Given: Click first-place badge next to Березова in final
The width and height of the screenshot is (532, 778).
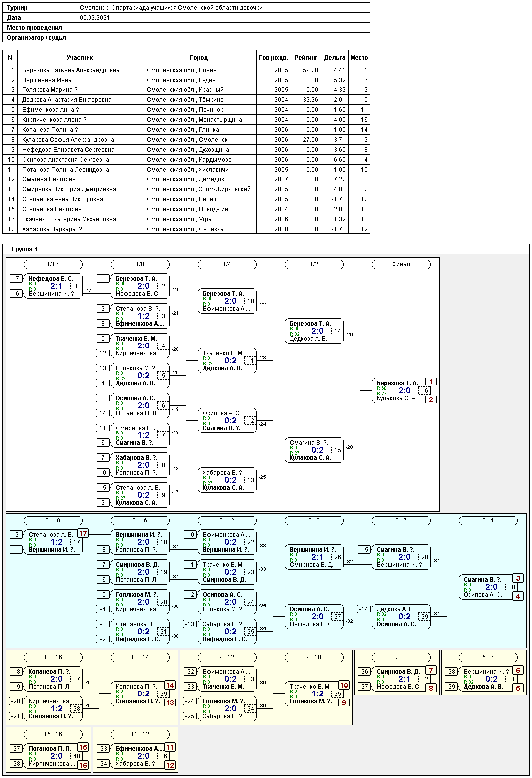Looking at the screenshot, I should point(431,382).
